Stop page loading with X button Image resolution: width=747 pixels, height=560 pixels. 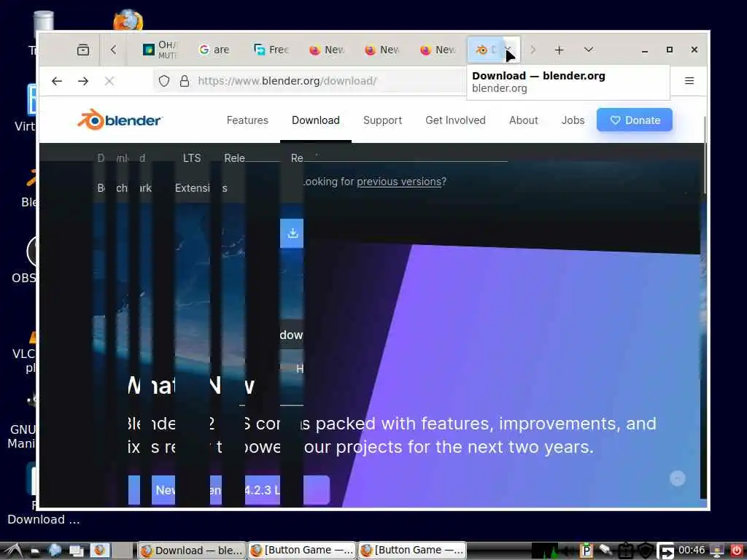[109, 81]
